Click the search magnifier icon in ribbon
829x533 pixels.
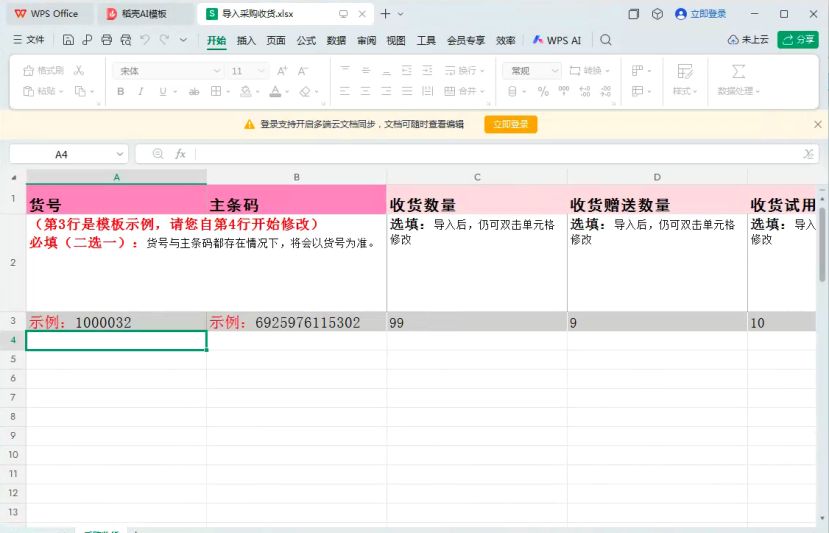point(606,40)
